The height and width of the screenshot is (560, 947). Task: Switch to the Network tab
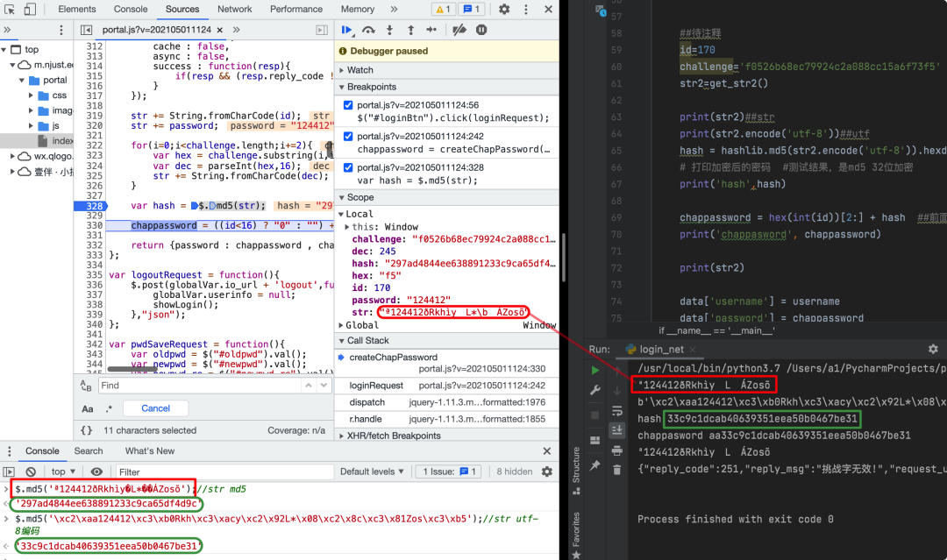tap(235, 9)
